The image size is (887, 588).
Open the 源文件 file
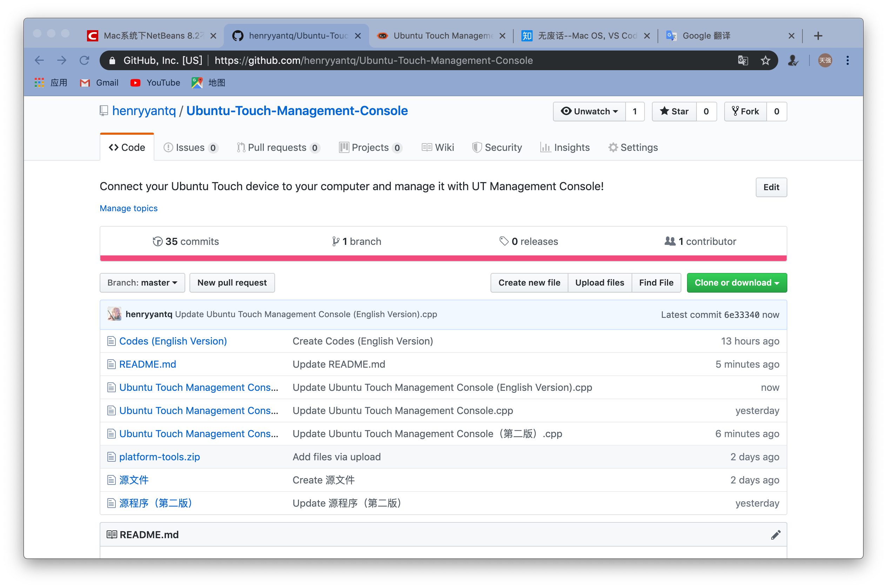[x=134, y=480]
